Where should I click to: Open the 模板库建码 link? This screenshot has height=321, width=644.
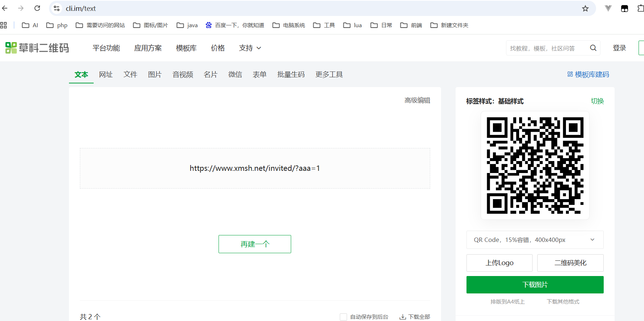point(588,74)
